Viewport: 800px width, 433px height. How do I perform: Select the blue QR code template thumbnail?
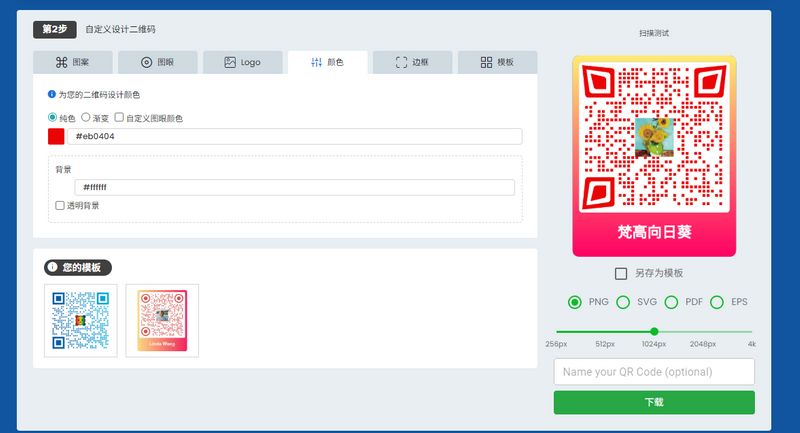pos(81,320)
